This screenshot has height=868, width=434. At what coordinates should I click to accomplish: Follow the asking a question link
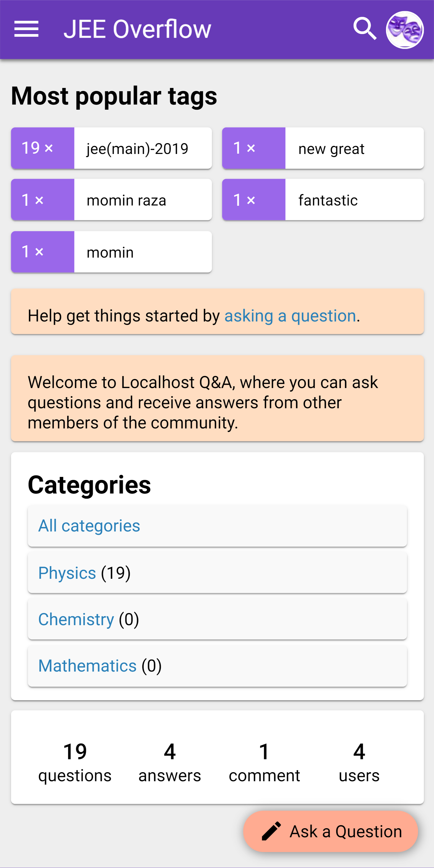pyautogui.click(x=290, y=316)
